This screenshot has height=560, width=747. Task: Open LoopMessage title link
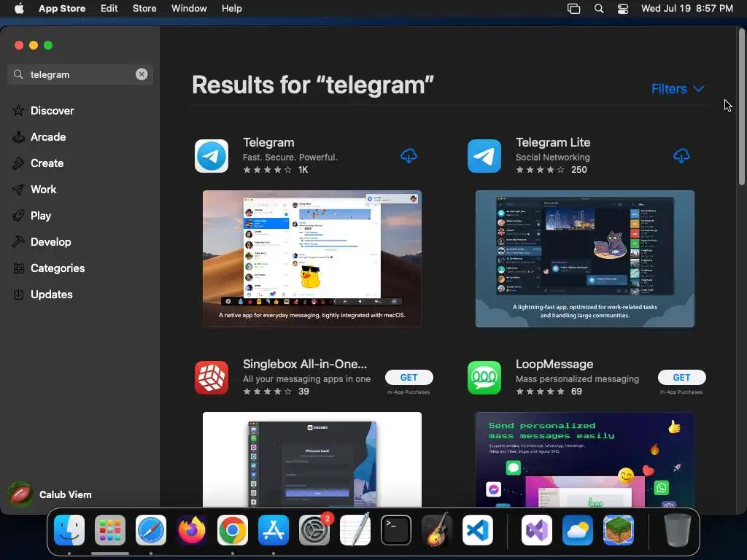(x=554, y=364)
